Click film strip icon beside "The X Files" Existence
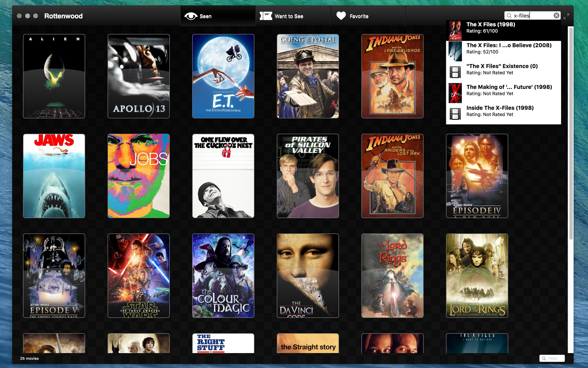The width and height of the screenshot is (588, 368). (455, 72)
